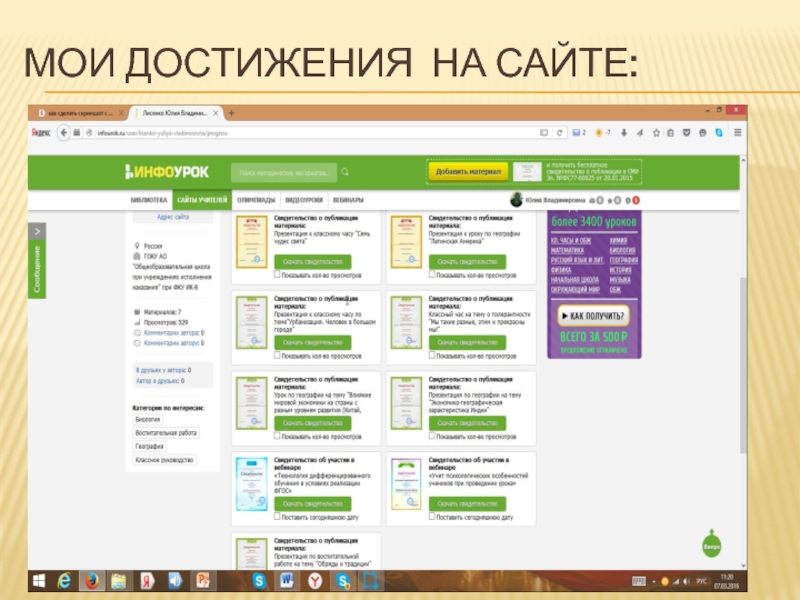Click the browser address bar URL field
The image size is (800, 600).
click(x=300, y=132)
